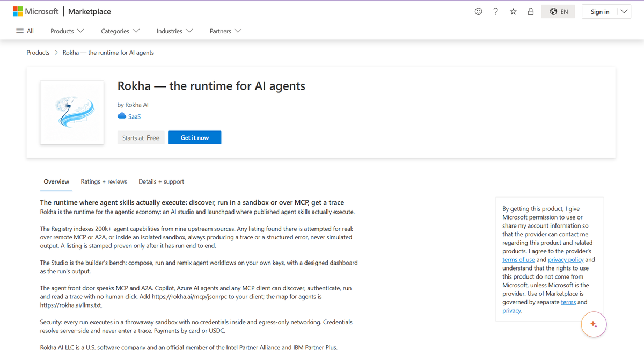Expand the Sign in dropdown arrow
The image size is (644, 350).
point(624,12)
